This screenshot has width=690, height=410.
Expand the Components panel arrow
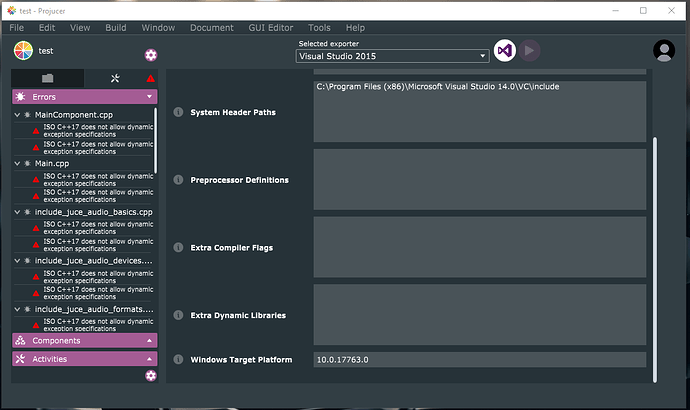pyautogui.click(x=150, y=340)
